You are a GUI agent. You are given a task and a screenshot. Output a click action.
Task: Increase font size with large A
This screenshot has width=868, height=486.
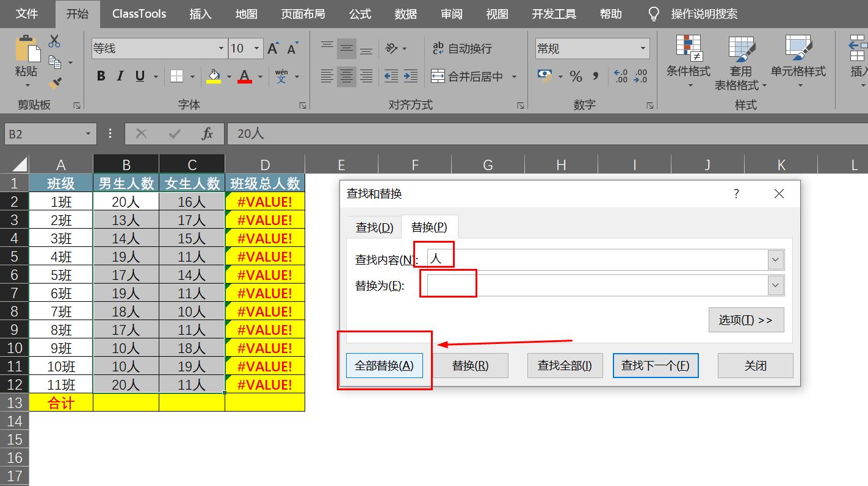(273, 49)
